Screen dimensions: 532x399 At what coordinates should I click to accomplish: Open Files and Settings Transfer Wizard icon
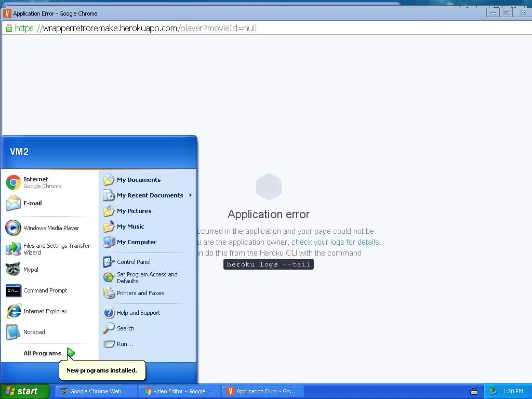pos(14,249)
